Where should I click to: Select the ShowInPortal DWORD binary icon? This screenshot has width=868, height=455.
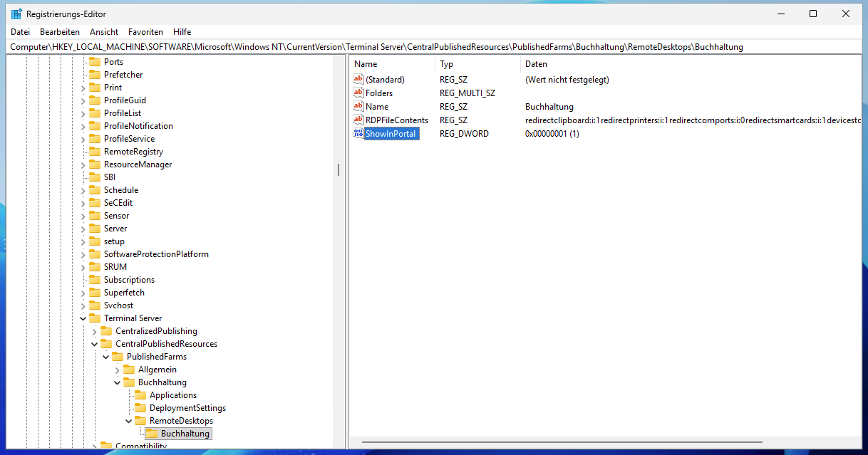point(358,133)
